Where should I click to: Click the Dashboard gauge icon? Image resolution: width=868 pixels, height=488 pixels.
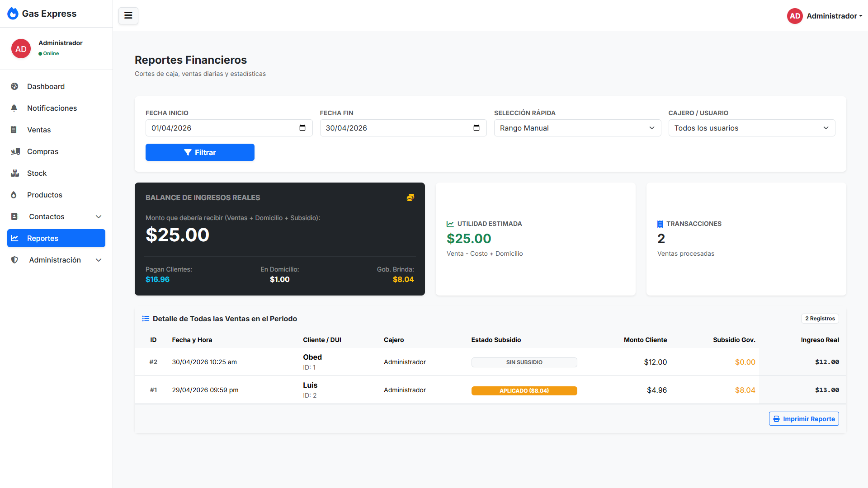(14, 86)
